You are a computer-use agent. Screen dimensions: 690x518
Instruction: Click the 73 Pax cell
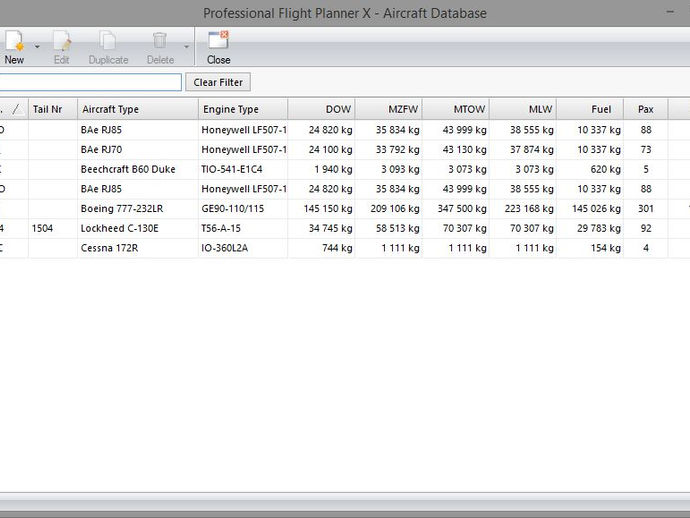pos(646,150)
